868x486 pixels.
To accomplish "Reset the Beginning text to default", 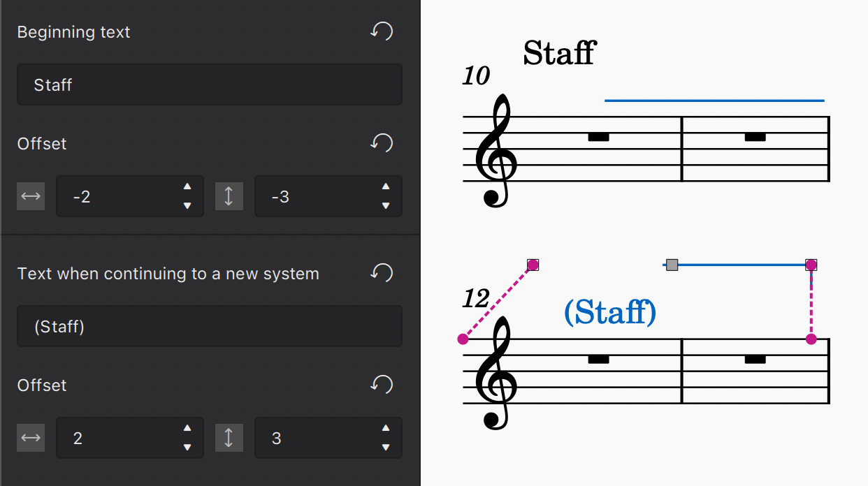I will point(382,31).
